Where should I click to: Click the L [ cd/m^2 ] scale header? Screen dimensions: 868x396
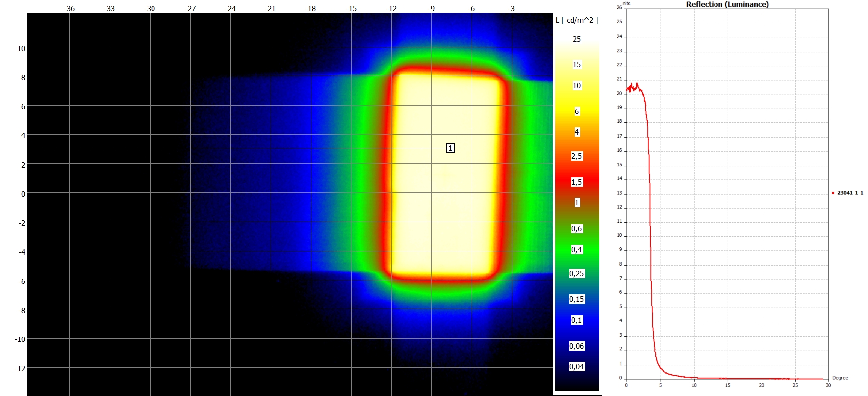point(577,20)
